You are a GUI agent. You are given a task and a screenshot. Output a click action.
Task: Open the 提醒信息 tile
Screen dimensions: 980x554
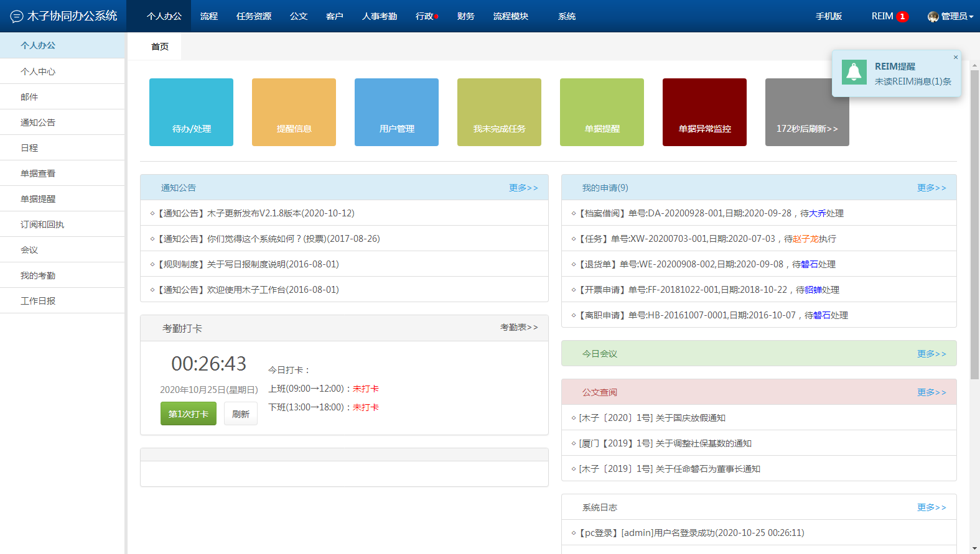coord(294,113)
